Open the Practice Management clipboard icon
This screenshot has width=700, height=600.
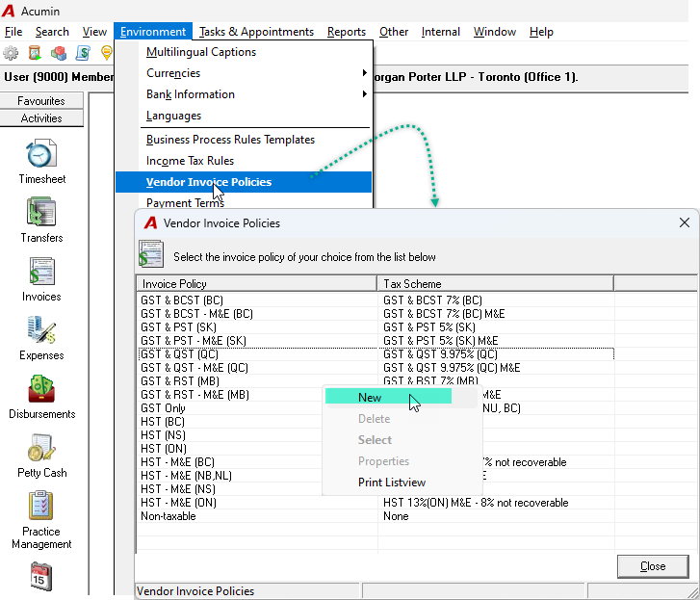(x=41, y=506)
